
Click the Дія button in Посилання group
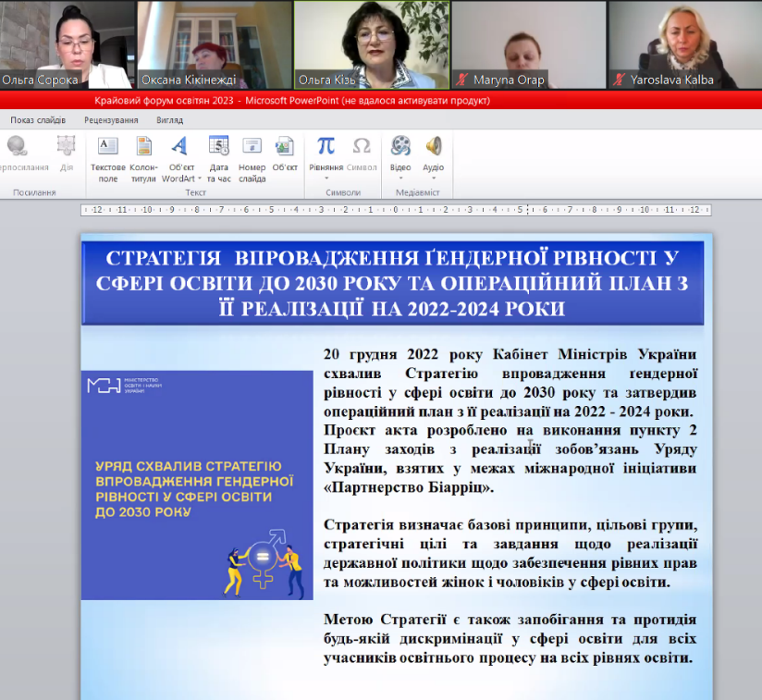[65, 153]
